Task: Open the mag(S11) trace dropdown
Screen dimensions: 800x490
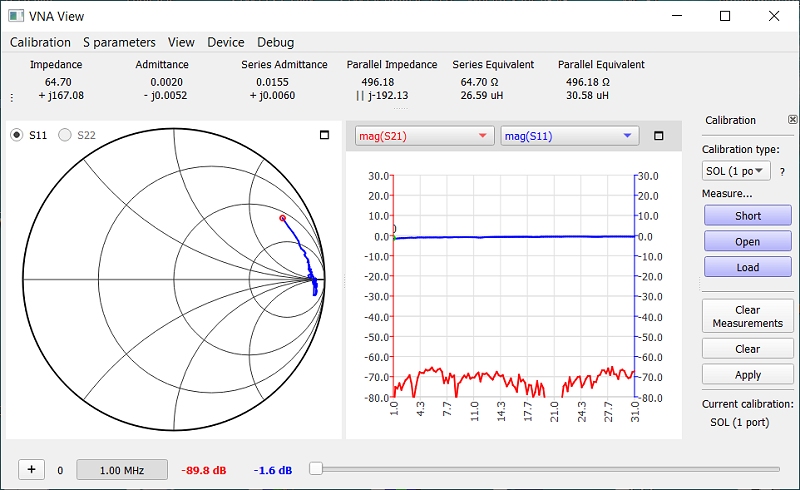Action: (x=569, y=136)
